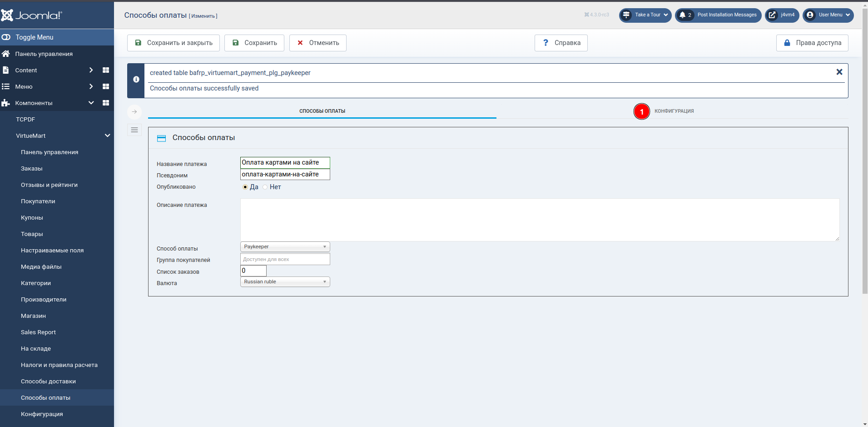
Task: Click the Меню list icon
Action: (6, 86)
